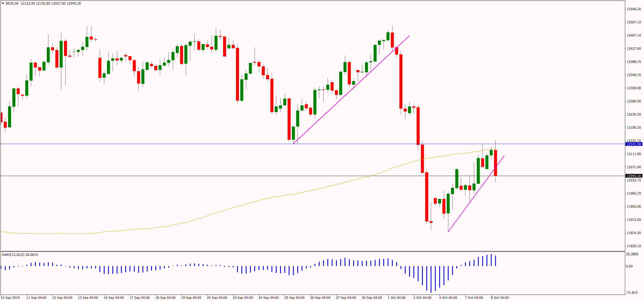Click the last red candle on 8 October
644x301 pixels.
495,163
